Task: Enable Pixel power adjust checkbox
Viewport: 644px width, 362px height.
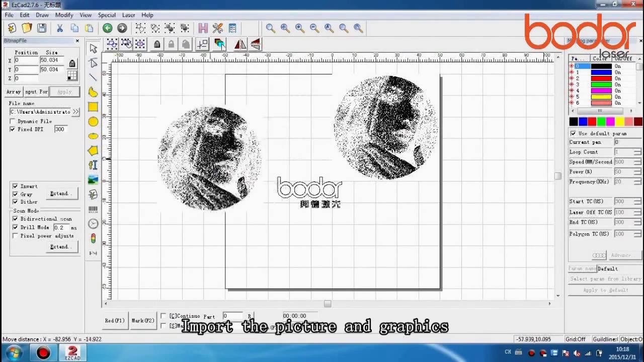Action: (15, 236)
